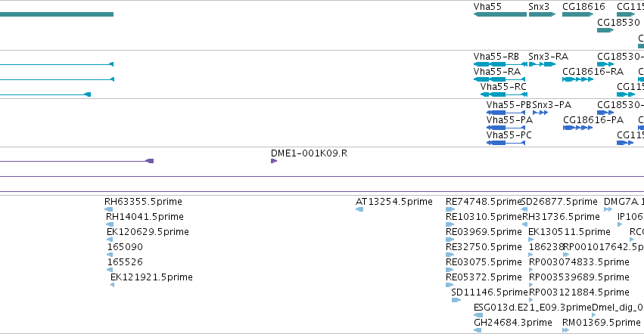This screenshot has height=334, width=644.
Task: Select GH24684.3prime EST label
Action: click(x=513, y=323)
